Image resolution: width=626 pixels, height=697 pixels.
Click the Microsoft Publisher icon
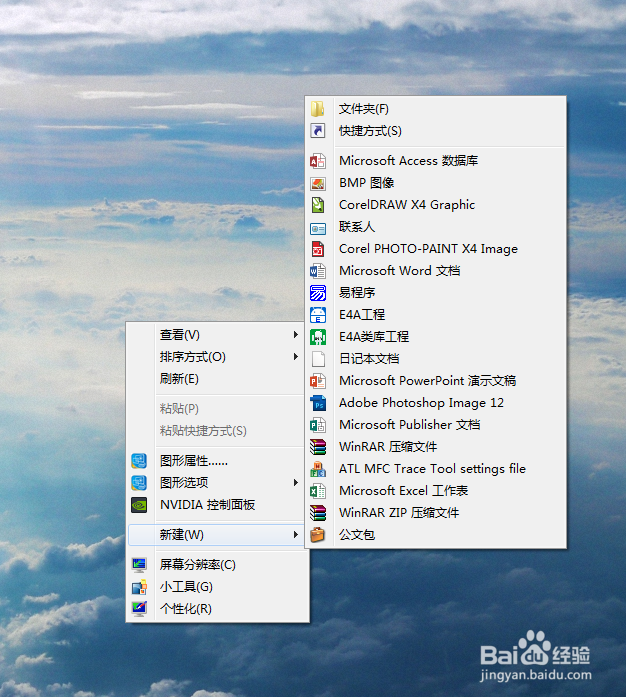click(317, 425)
